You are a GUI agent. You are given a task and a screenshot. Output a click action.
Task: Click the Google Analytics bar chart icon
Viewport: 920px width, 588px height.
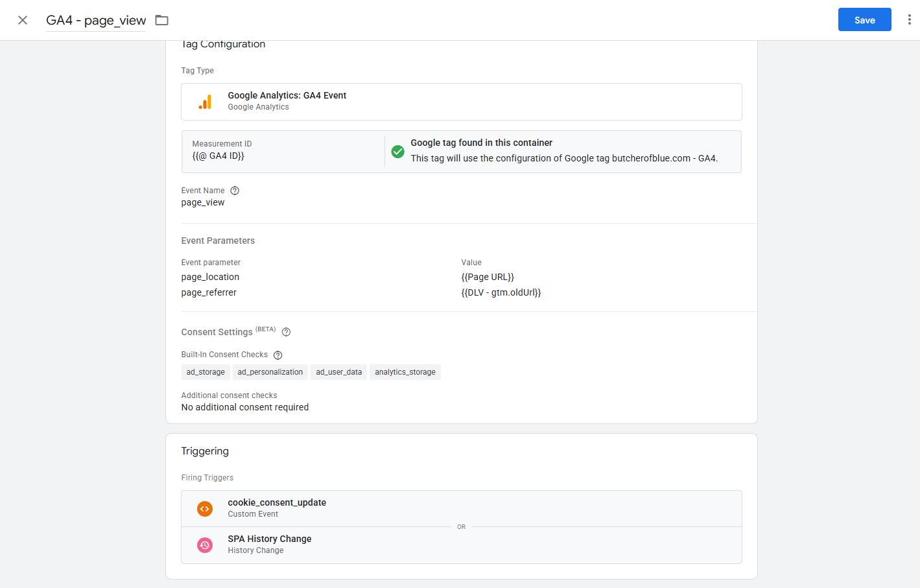tap(205, 102)
